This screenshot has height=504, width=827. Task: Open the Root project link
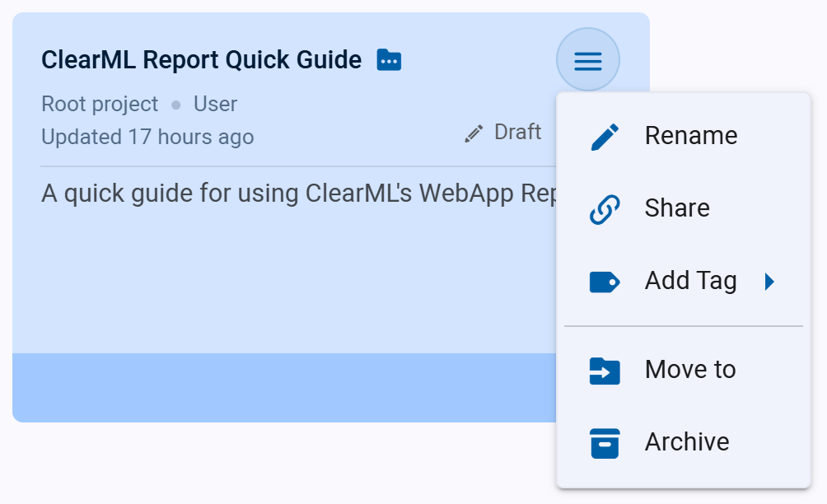coord(98,104)
